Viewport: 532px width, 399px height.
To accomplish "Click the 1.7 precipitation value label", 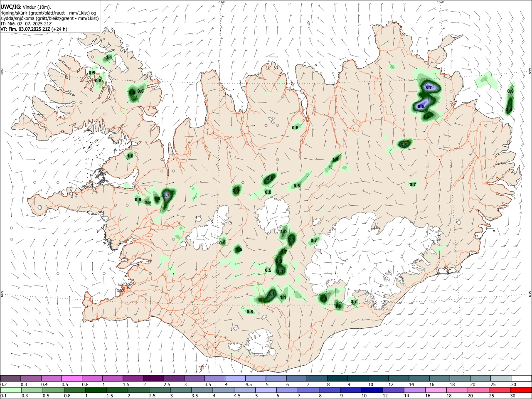I will coord(284,252).
